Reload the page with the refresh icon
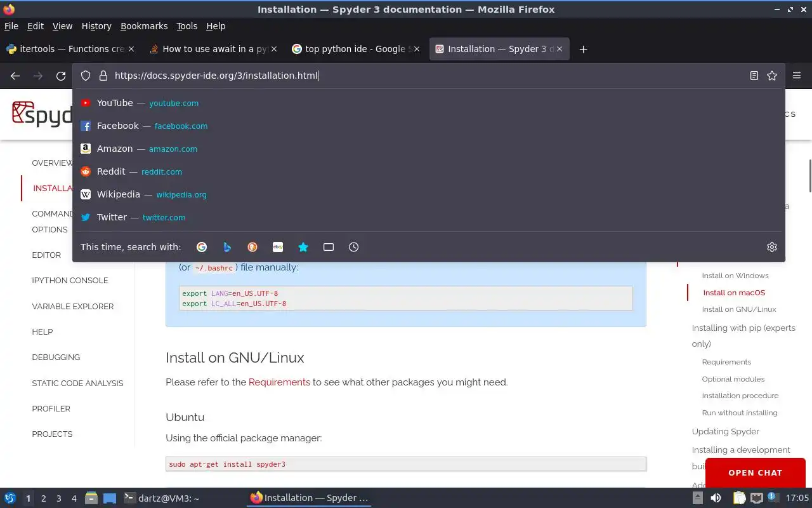Image resolution: width=812 pixels, height=508 pixels. (x=61, y=76)
